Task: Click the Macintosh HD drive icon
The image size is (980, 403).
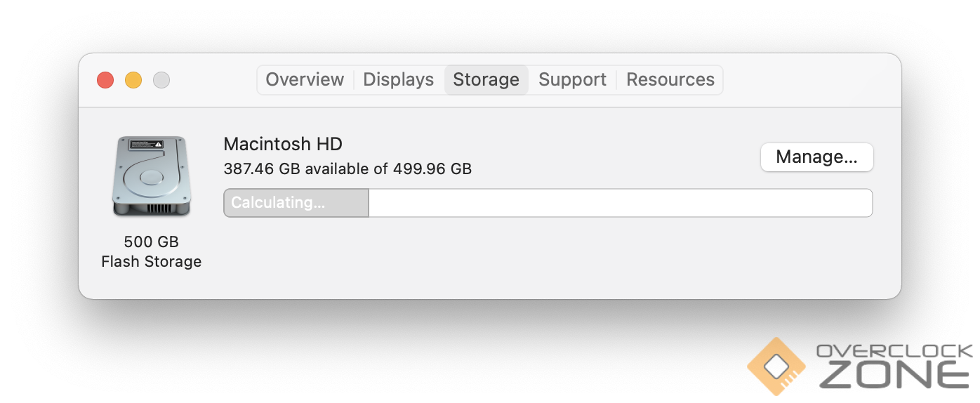Action: tap(151, 176)
